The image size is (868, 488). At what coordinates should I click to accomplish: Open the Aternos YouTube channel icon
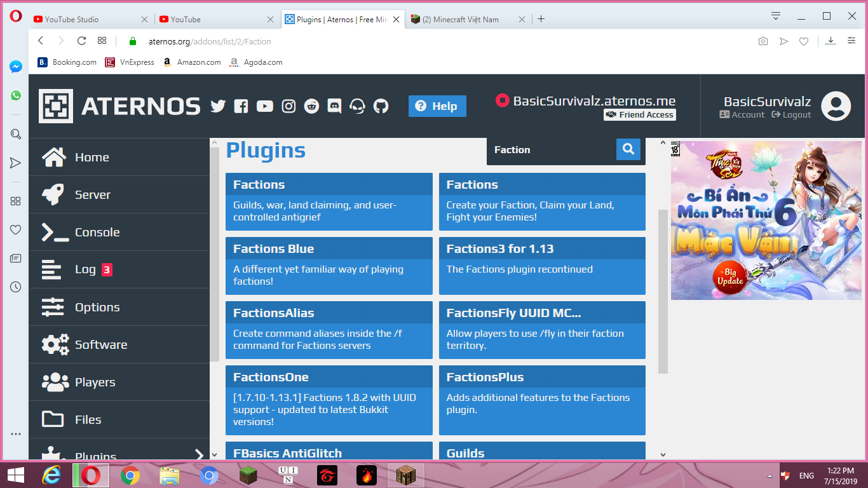pyautogui.click(x=265, y=106)
